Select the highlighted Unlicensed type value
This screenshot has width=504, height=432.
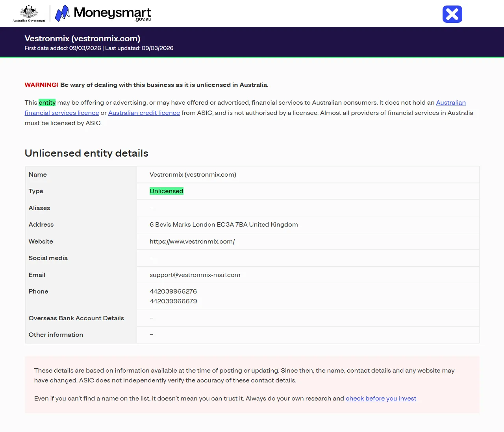[166, 191]
